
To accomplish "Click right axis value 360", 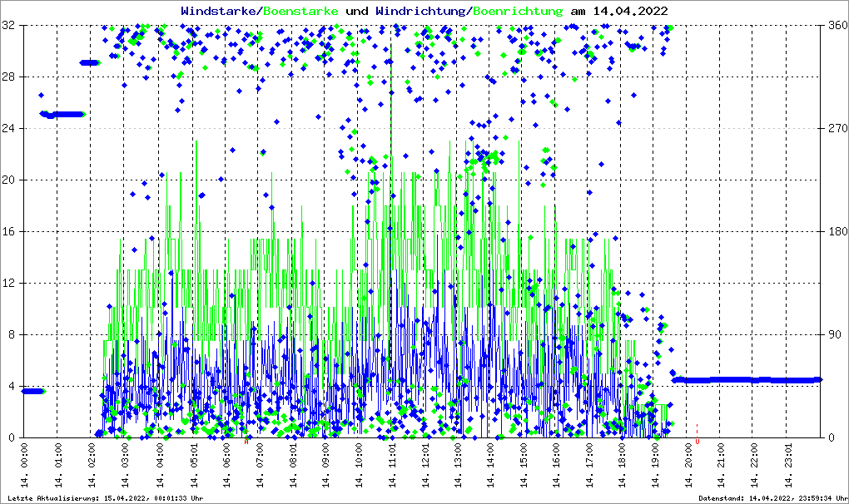I will pyautogui.click(x=836, y=26).
